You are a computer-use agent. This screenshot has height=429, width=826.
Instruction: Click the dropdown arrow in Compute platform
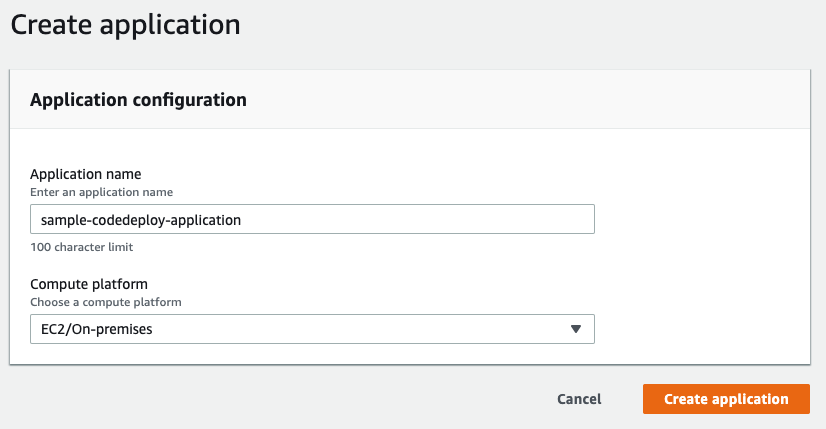tap(575, 329)
